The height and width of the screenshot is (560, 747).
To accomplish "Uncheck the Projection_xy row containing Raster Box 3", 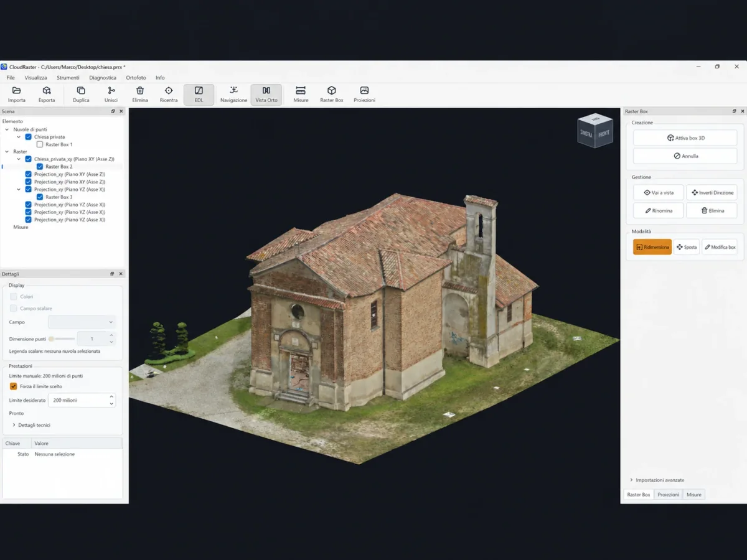I will pos(28,190).
